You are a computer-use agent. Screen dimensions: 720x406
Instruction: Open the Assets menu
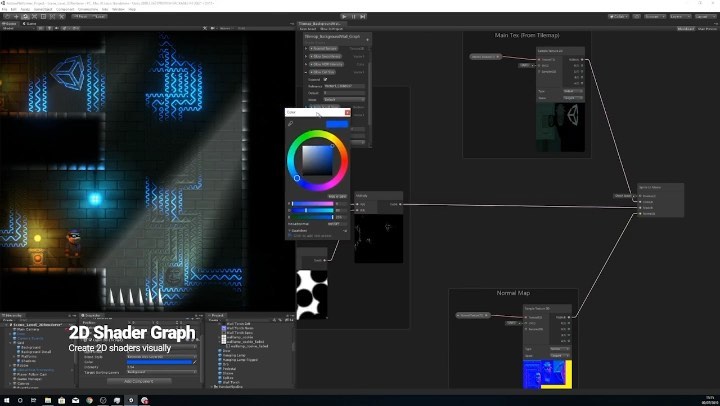click(25, 9)
